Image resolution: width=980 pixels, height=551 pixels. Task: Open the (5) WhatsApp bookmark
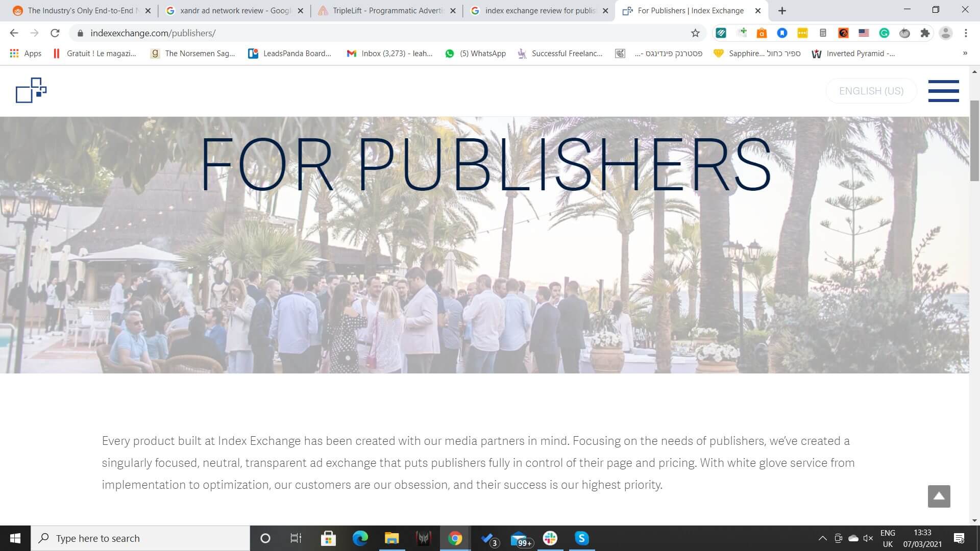(x=475, y=54)
